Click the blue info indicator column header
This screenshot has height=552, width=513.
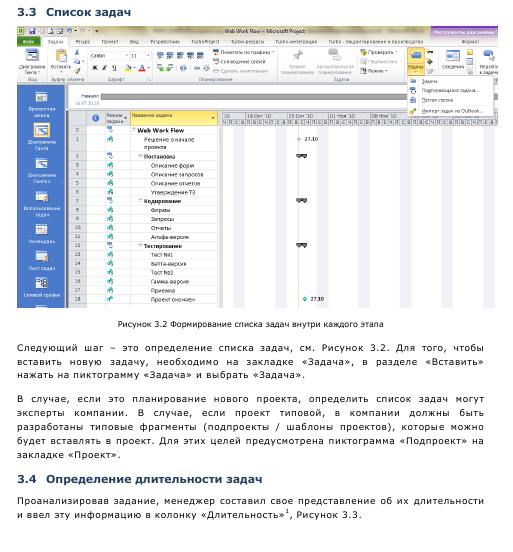(95, 118)
